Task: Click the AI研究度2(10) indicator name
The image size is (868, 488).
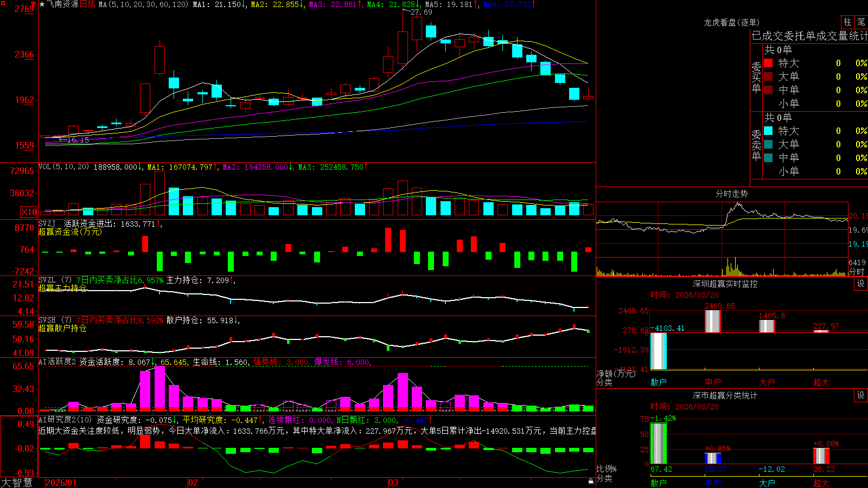Action: [65, 420]
